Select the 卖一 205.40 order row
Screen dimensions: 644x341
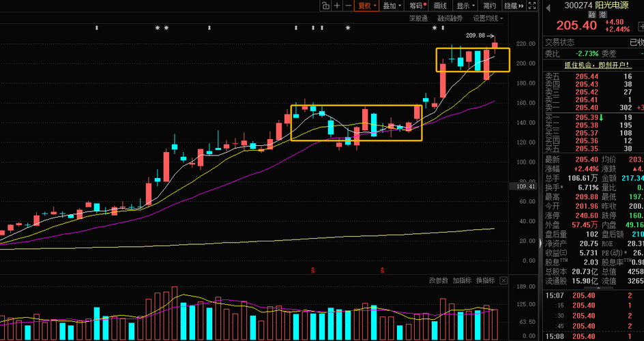click(x=594, y=108)
